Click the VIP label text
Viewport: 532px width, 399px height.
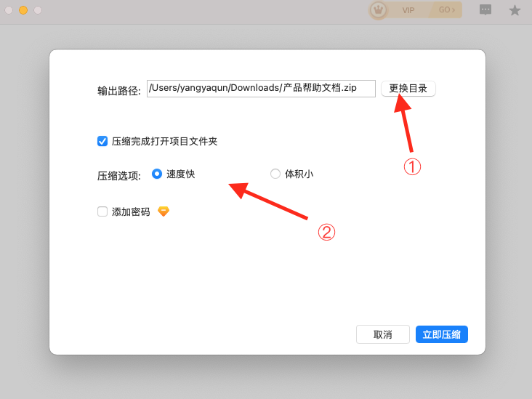408,10
